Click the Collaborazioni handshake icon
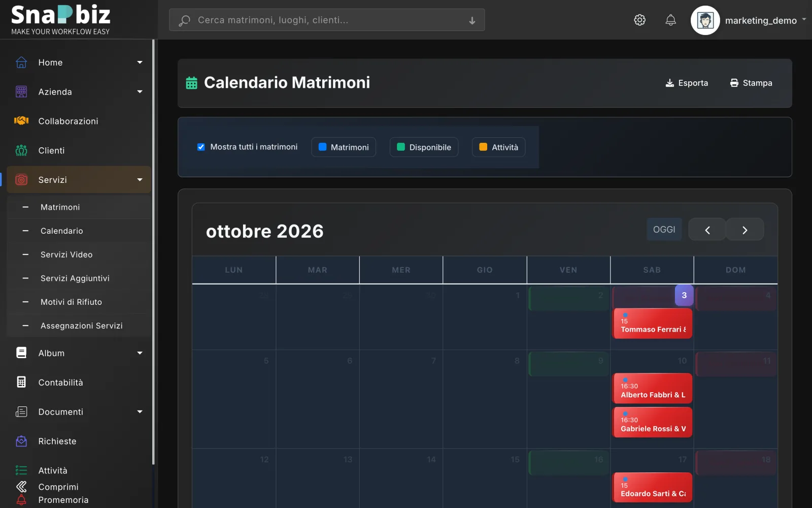Screen dimensions: 812x508 click(x=21, y=121)
